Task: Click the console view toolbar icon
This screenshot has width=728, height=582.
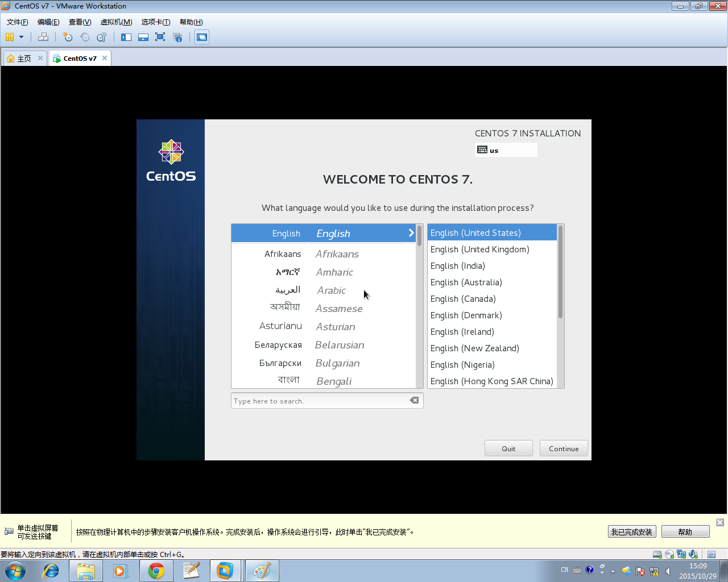Action: pyautogui.click(x=202, y=37)
